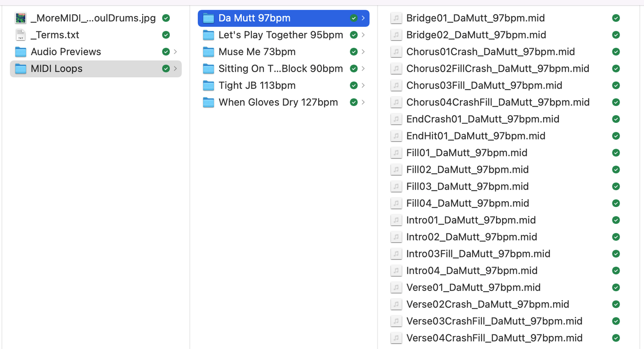This screenshot has height=349, width=644.
Task: Select Intro03Fill_DaMutt_97bpm.mid file name
Action: [x=478, y=254]
